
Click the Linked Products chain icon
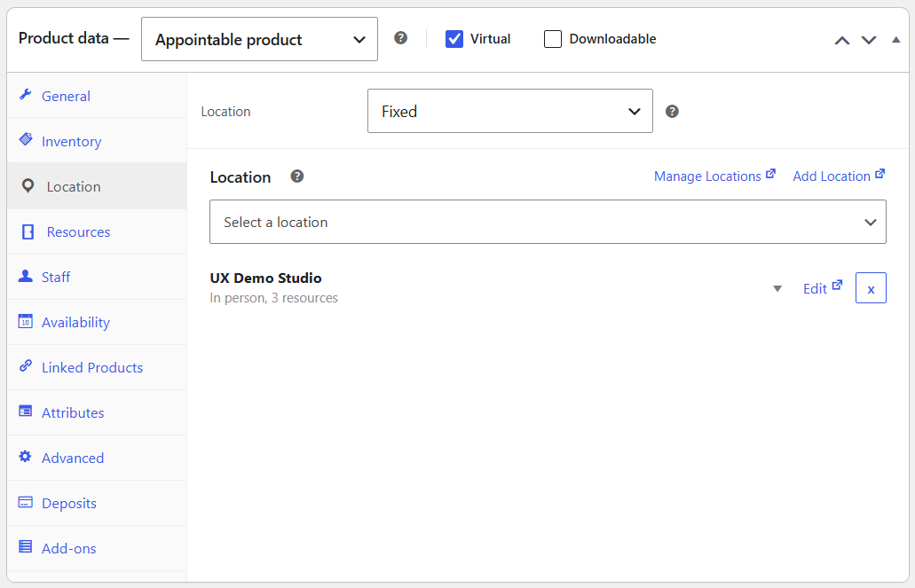(25, 365)
